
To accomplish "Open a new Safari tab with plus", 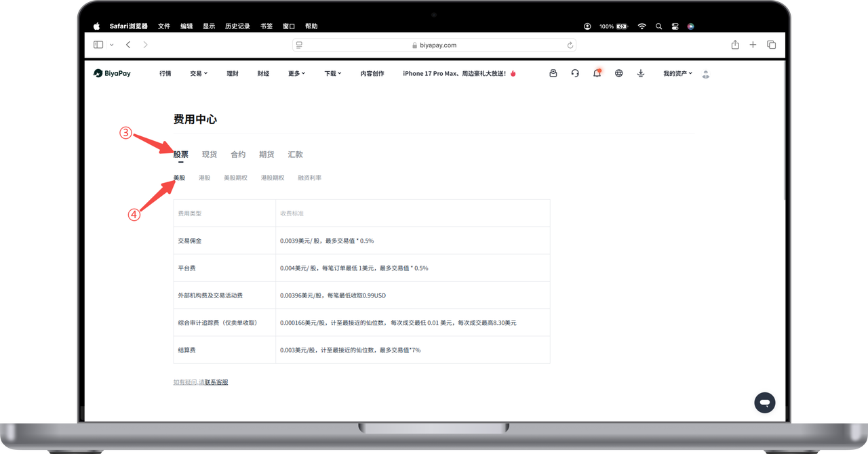I will (x=753, y=45).
